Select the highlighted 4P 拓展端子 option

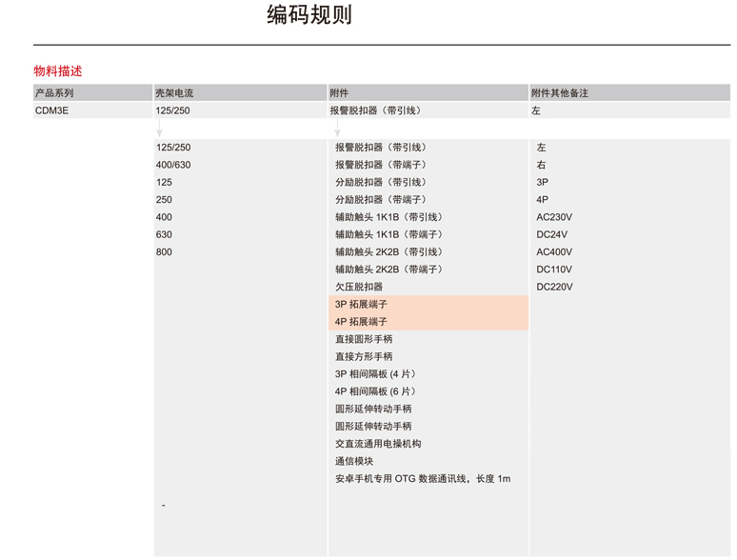[362, 322]
